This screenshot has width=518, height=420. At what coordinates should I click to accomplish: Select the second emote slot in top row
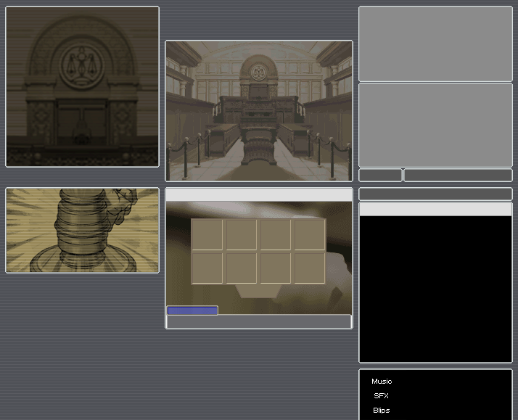click(242, 234)
